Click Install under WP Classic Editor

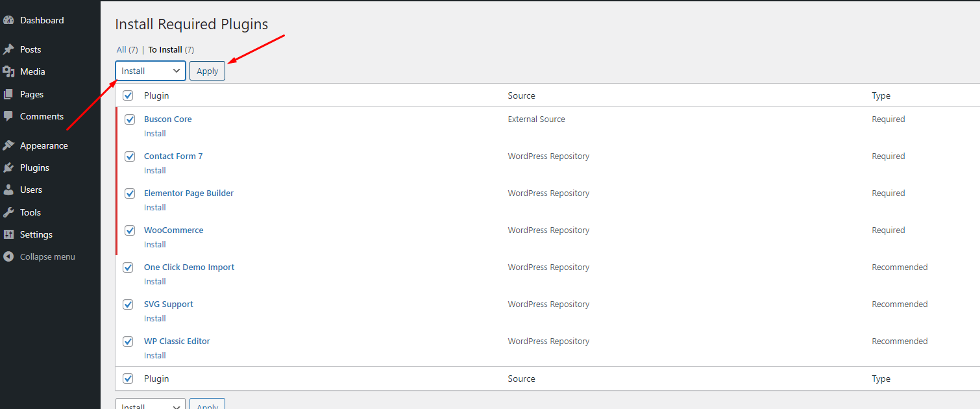155,355
